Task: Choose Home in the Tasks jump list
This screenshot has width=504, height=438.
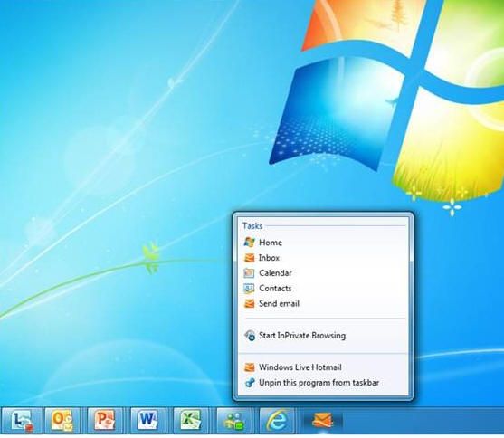Action: pyautogui.click(x=323, y=243)
